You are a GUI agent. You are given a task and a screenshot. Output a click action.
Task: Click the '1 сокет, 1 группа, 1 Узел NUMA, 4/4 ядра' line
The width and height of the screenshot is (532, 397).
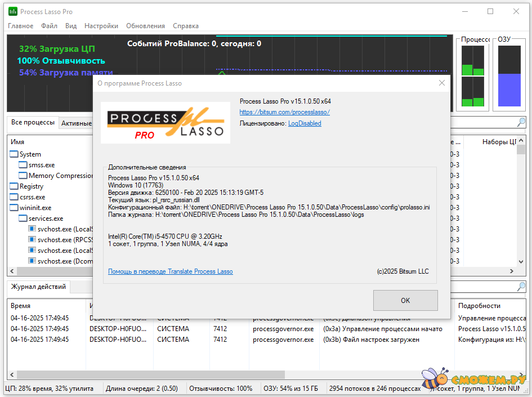coord(168,244)
